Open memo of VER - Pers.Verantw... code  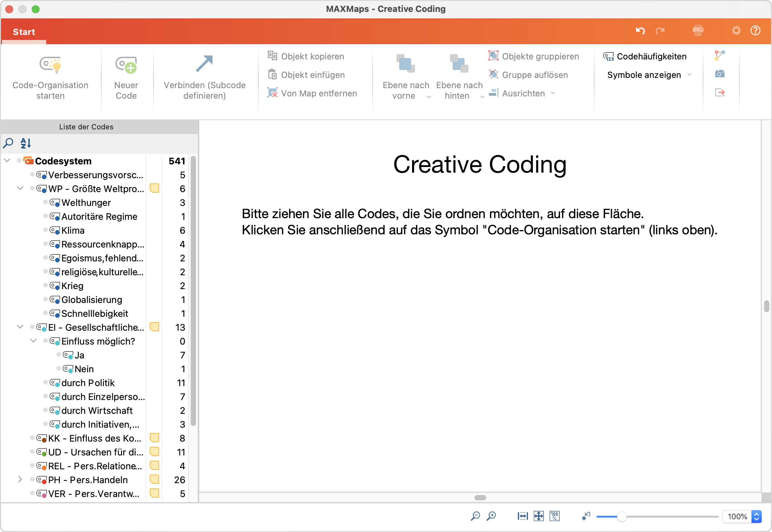tap(154, 493)
